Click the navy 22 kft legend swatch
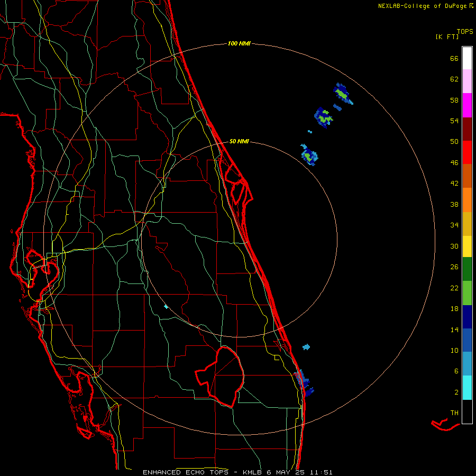Image resolution: width=476 pixels, height=476 pixels. [x=467, y=317]
